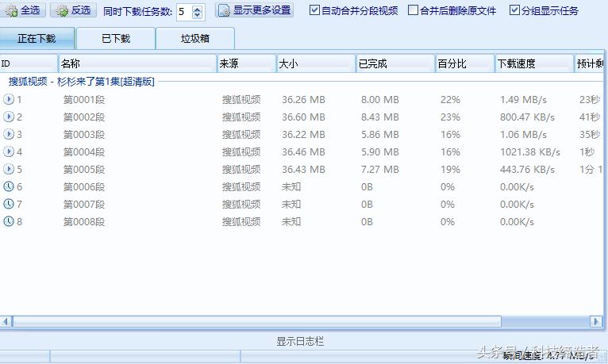Click the completed value 5.86 MB
The image size is (608, 364).
pyautogui.click(x=380, y=134)
